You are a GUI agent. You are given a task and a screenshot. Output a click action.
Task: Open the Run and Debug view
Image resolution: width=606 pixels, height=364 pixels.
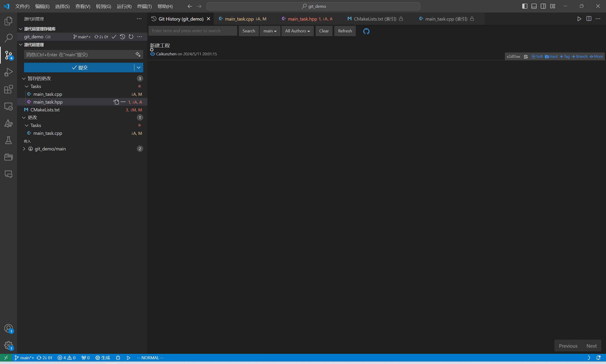pos(8,72)
